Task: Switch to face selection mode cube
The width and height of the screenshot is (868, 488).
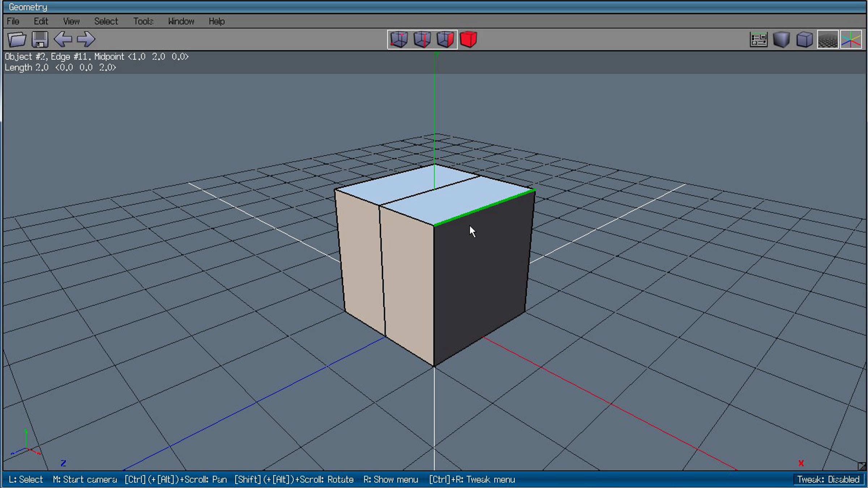Action: tap(445, 39)
